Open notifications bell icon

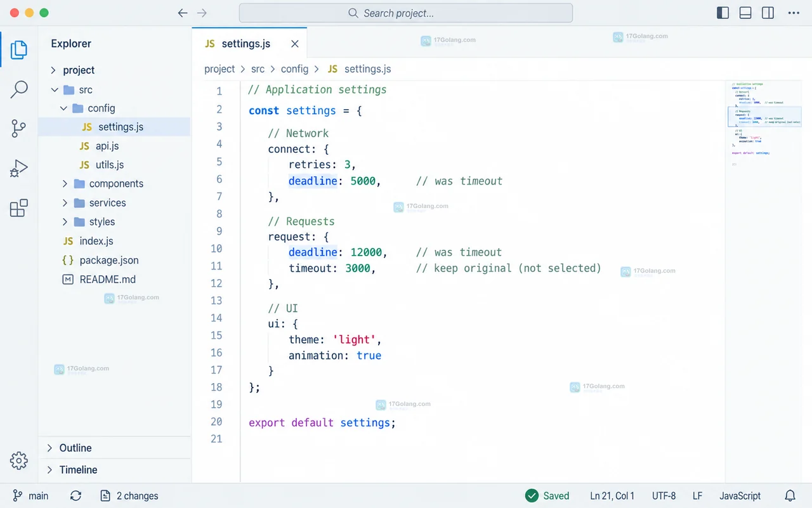pyautogui.click(x=790, y=496)
